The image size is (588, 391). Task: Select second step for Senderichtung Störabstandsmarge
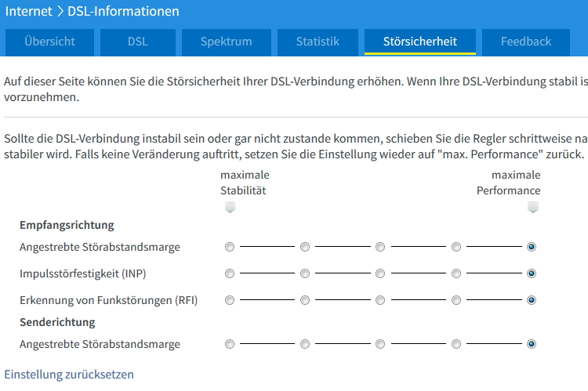click(x=305, y=344)
